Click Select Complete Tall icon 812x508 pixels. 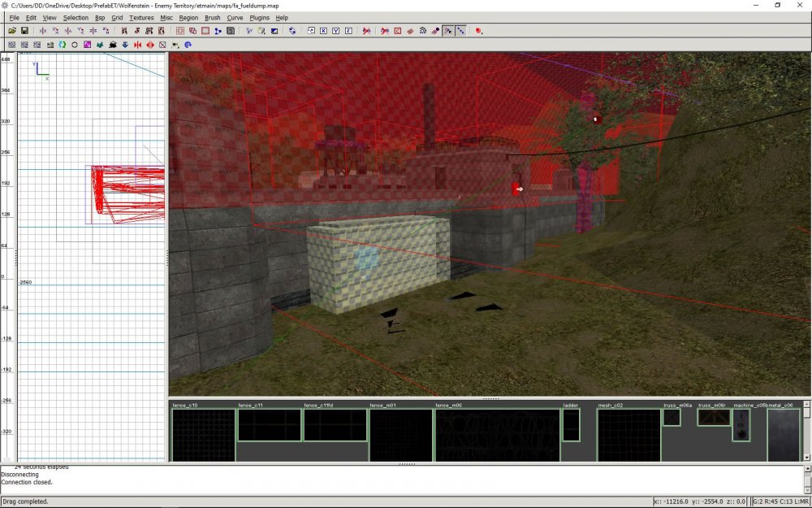click(124, 31)
